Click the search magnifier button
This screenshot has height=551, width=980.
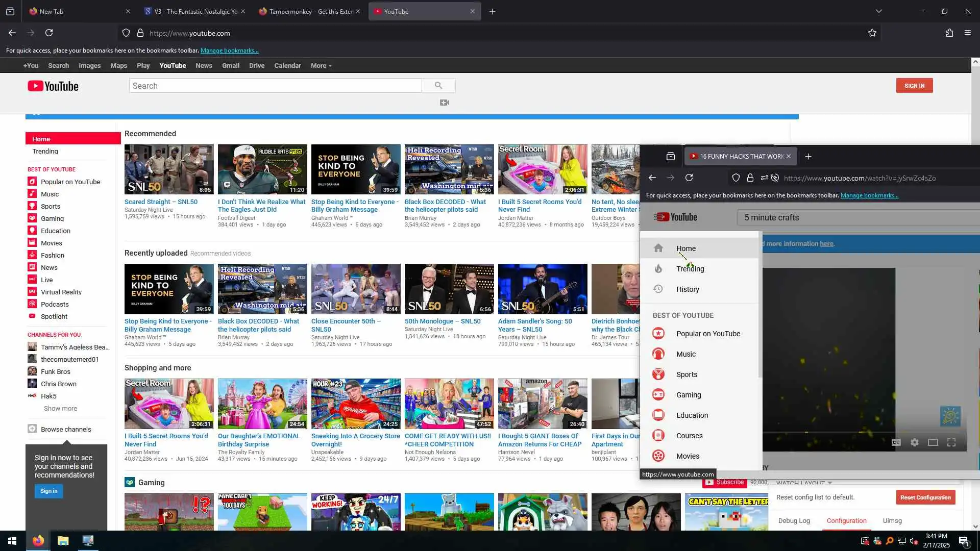coord(438,86)
